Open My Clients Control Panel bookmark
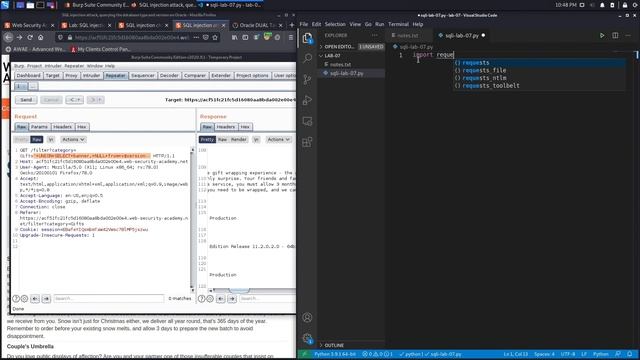Image resolution: width=640 pixels, height=360 pixels. click(x=100, y=49)
